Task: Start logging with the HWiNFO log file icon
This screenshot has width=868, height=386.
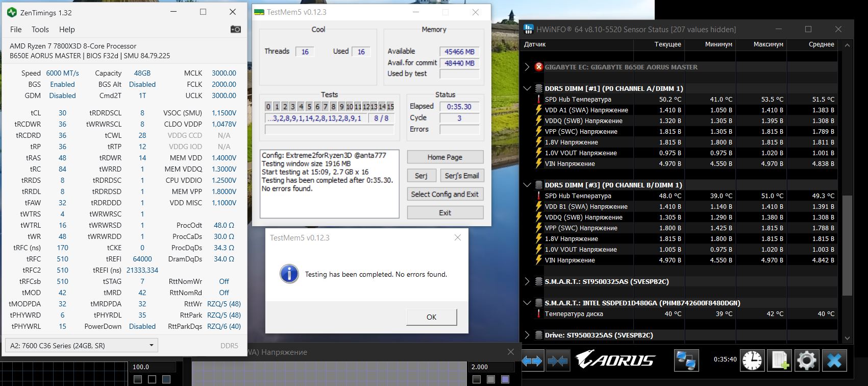Action: click(x=780, y=360)
